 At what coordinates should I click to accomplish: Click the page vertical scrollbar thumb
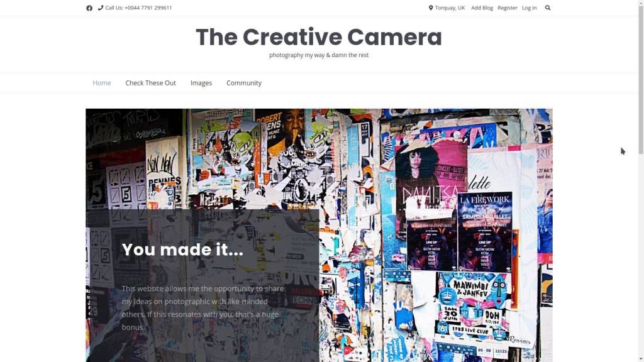click(641, 78)
